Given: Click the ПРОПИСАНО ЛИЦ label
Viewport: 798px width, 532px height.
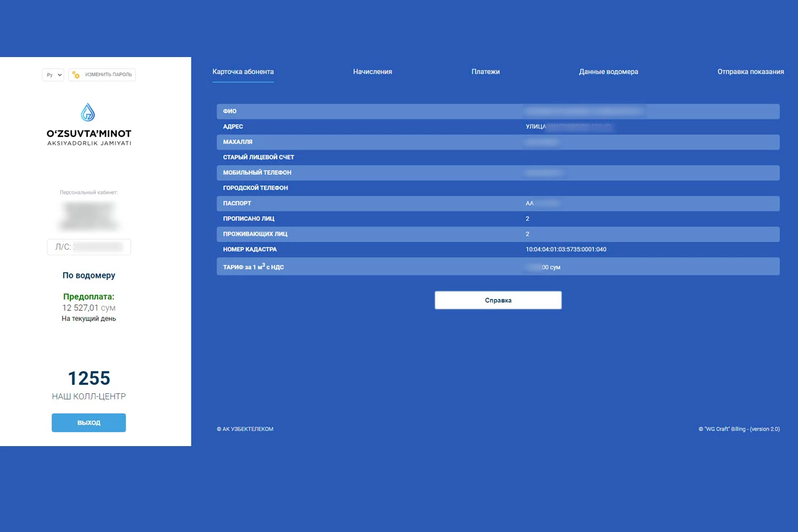Looking at the screenshot, I should click(x=250, y=218).
